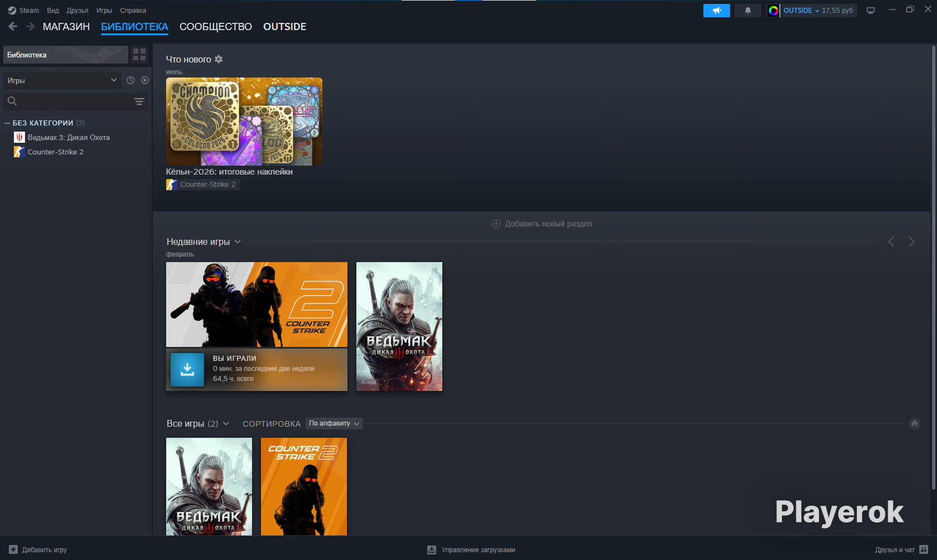Click the rainbow profile avatar

[x=773, y=11]
